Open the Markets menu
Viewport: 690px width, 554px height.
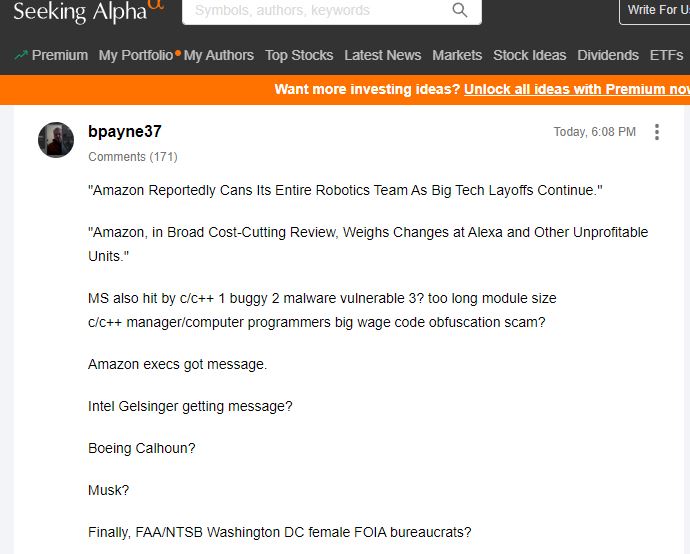(x=457, y=55)
